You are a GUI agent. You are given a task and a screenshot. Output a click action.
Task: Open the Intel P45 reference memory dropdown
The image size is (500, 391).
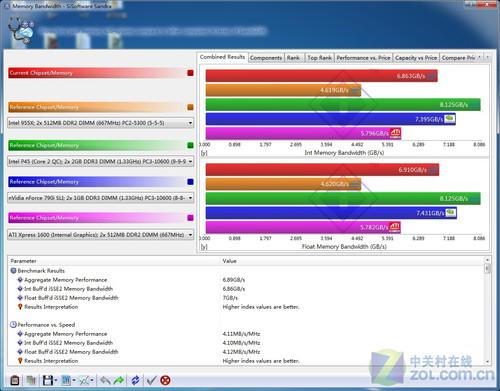point(101,161)
